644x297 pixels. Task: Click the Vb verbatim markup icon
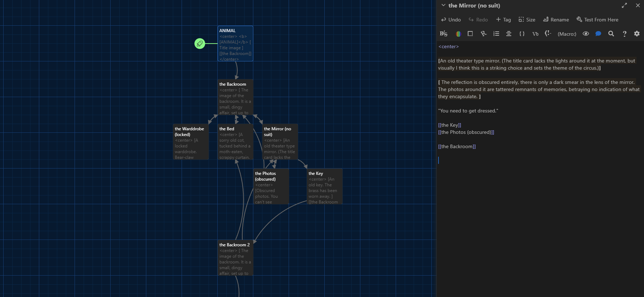pyautogui.click(x=535, y=34)
